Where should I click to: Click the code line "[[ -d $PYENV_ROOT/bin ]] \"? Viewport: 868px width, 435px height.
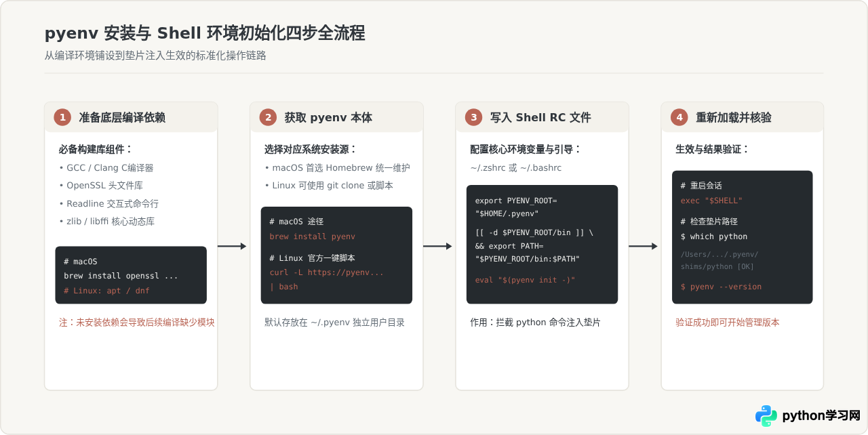pos(534,232)
